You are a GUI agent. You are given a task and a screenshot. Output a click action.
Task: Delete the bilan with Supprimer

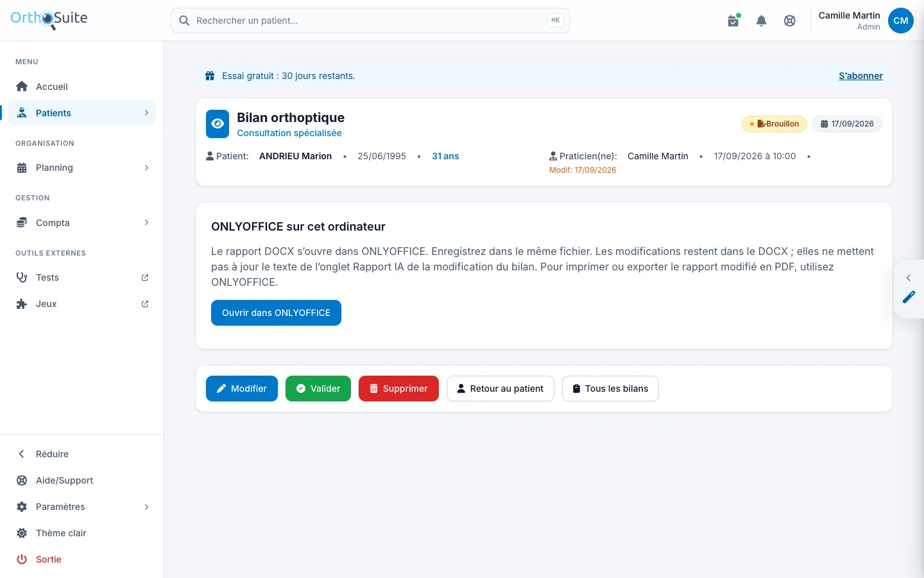click(398, 389)
